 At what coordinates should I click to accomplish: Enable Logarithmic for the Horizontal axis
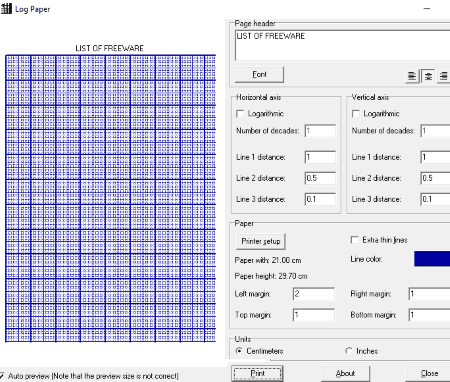click(240, 114)
